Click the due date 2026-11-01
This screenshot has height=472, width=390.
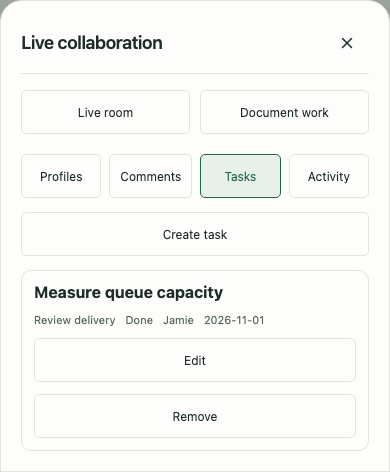(x=234, y=320)
